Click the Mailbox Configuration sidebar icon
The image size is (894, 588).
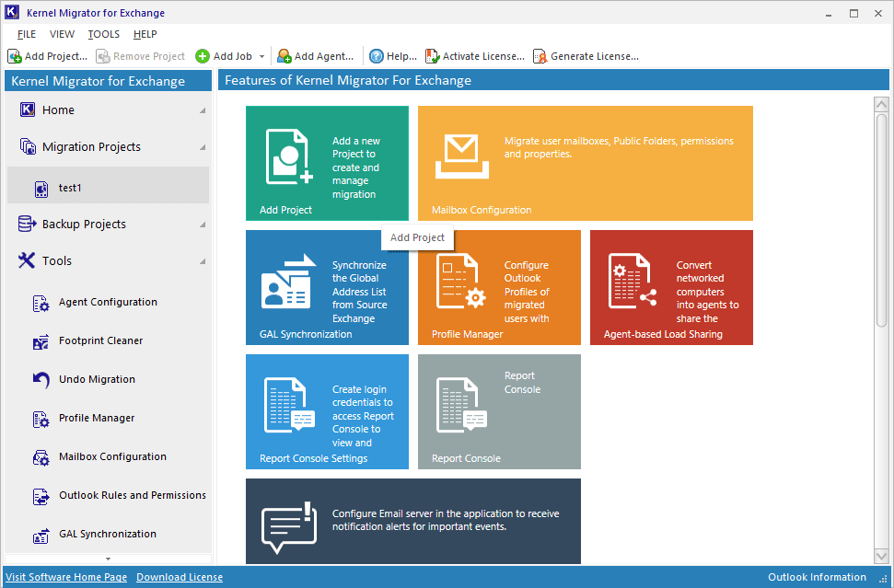tap(41, 457)
